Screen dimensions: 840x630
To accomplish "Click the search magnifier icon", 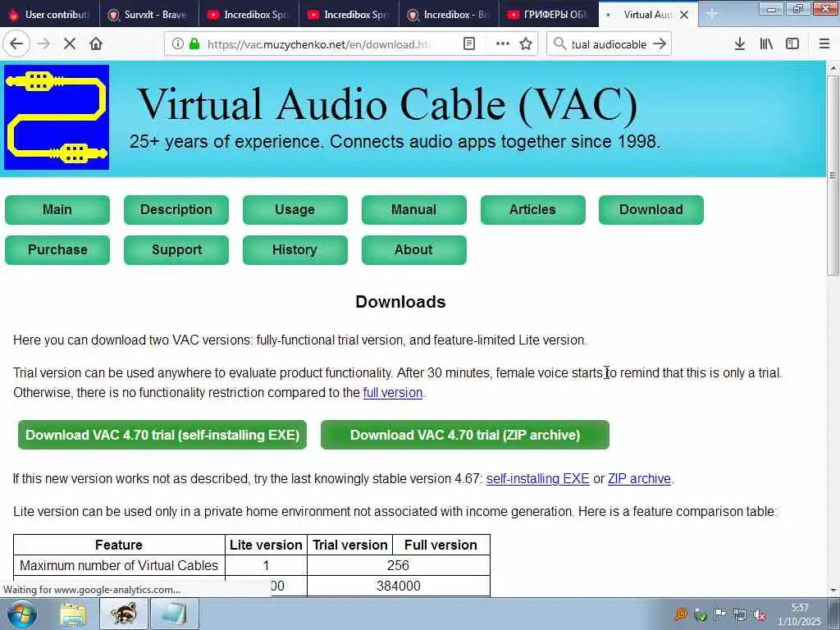I will 559,44.
